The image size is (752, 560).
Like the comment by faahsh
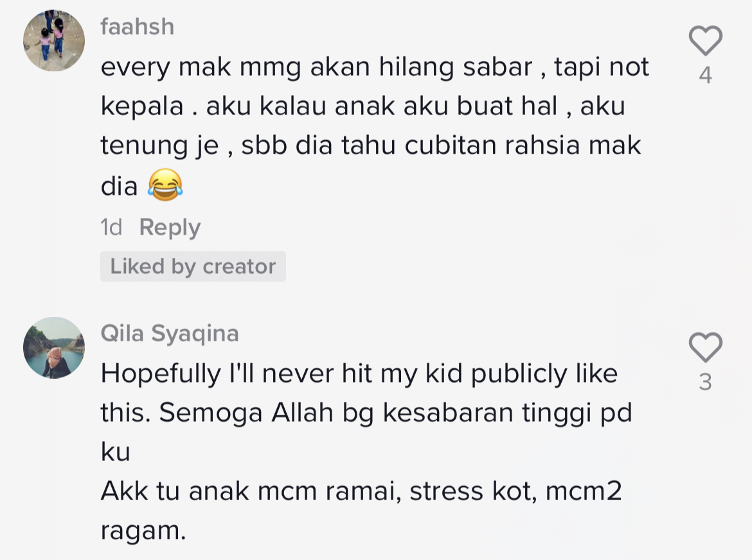(705, 41)
